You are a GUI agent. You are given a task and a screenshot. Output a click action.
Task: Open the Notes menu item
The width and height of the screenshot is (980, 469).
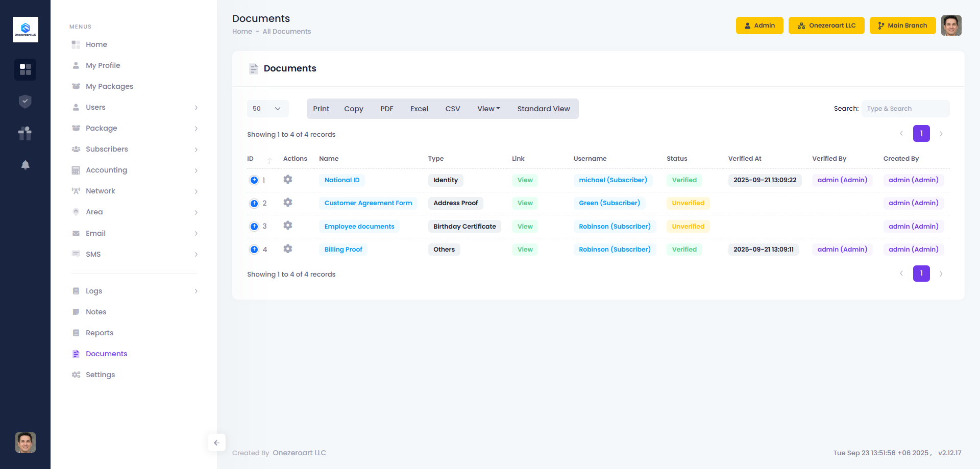pyautogui.click(x=96, y=312)
